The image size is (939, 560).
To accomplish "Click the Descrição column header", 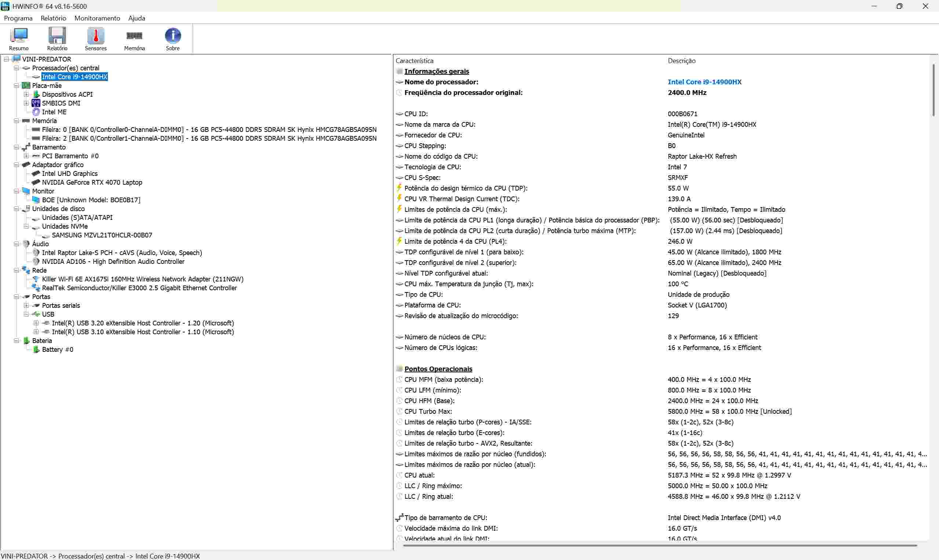I will pyautogui.click(x=682, y=61).
